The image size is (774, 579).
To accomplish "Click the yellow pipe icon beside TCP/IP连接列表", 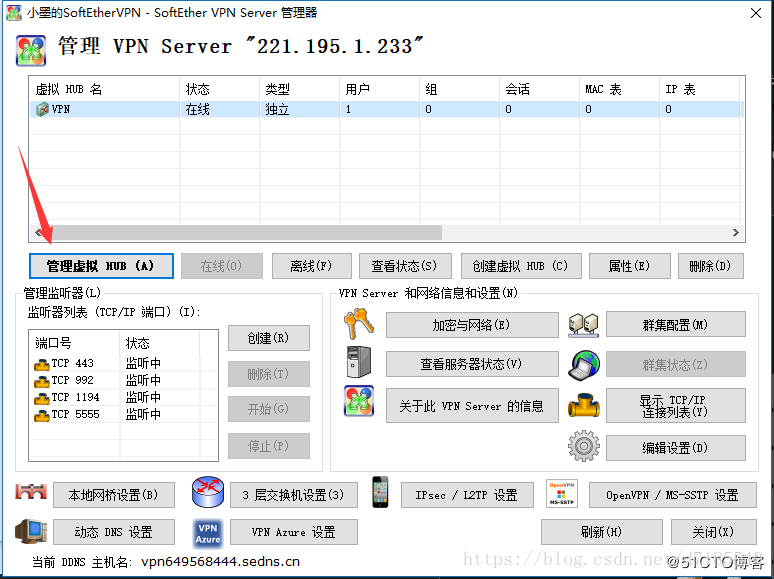I will pos(584,405).
